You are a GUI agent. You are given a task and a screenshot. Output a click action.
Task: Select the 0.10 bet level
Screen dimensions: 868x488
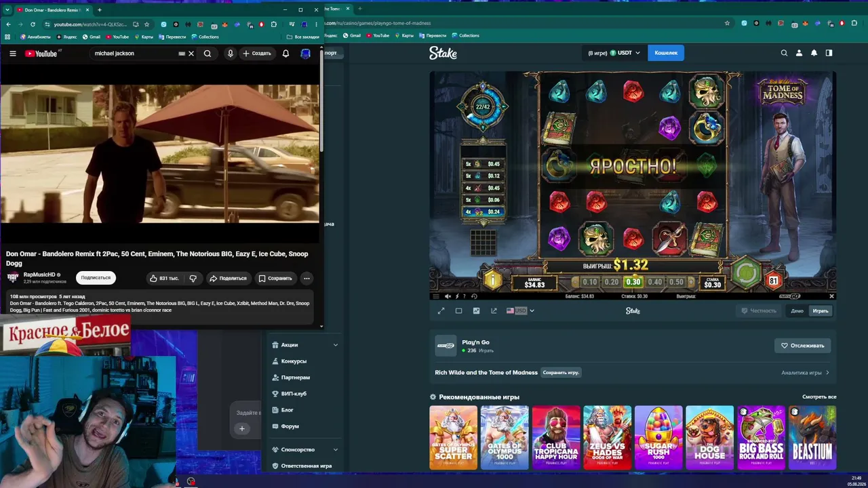pos(590,282)
